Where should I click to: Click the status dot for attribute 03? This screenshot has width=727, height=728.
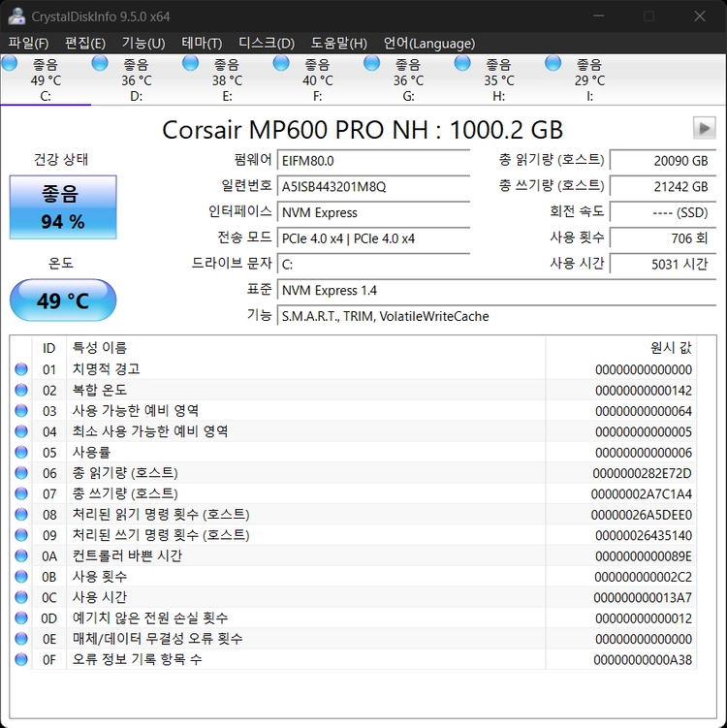tap(21, 411)
